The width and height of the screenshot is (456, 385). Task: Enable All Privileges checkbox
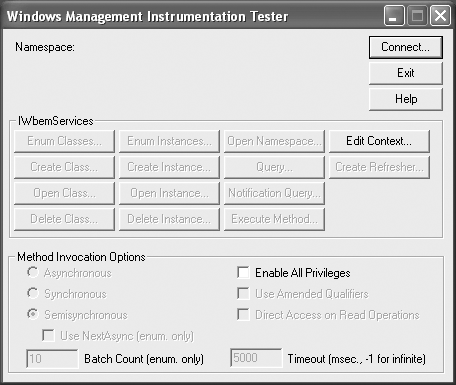[243, 273]
